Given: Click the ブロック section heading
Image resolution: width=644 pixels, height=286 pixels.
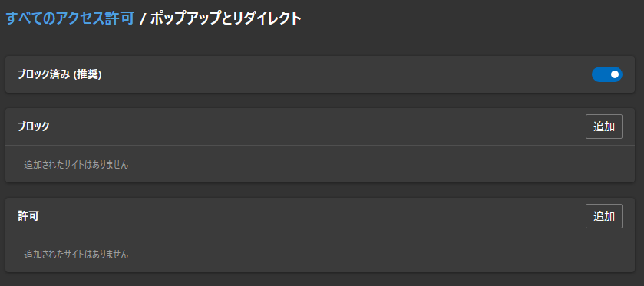Looking at the screenshot, I should coord(34,127).
